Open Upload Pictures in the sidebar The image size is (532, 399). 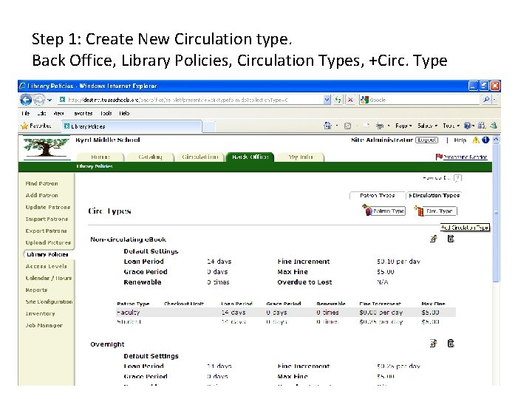coord(48,242)
